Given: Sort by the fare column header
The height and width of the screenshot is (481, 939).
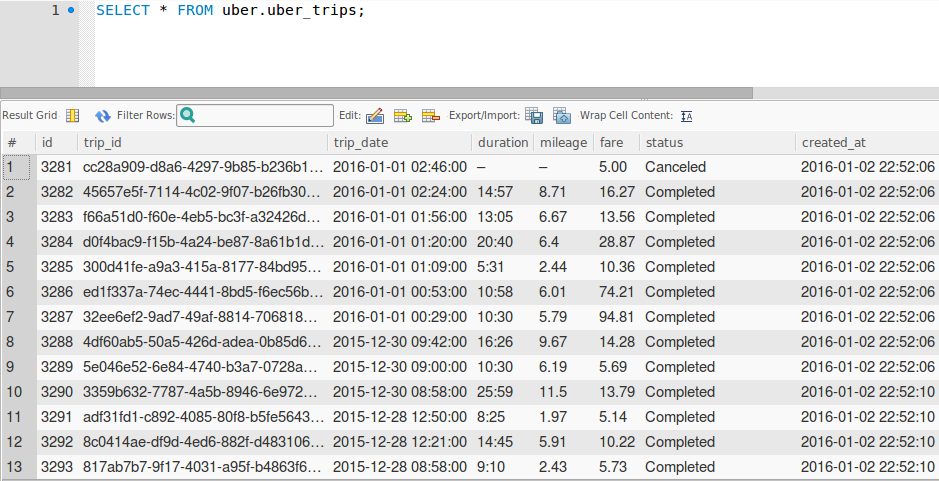Looking at the screenshot, I should (616, 143).
